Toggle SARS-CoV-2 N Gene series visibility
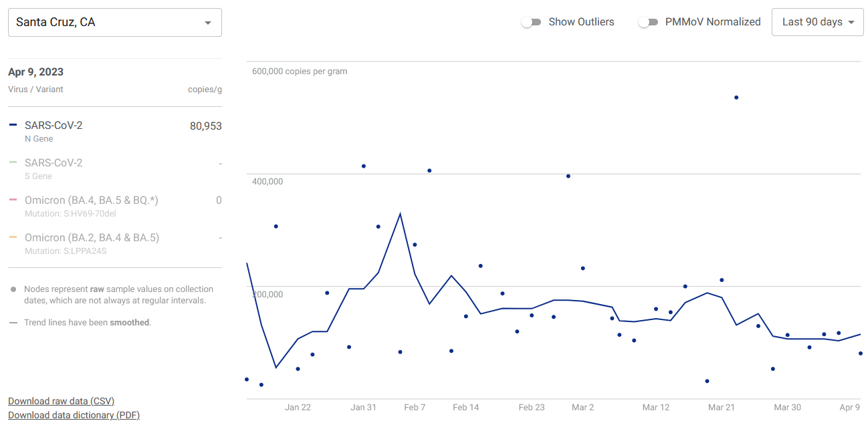This screenshot has height=435, width=868. click(x=53, y=126)
